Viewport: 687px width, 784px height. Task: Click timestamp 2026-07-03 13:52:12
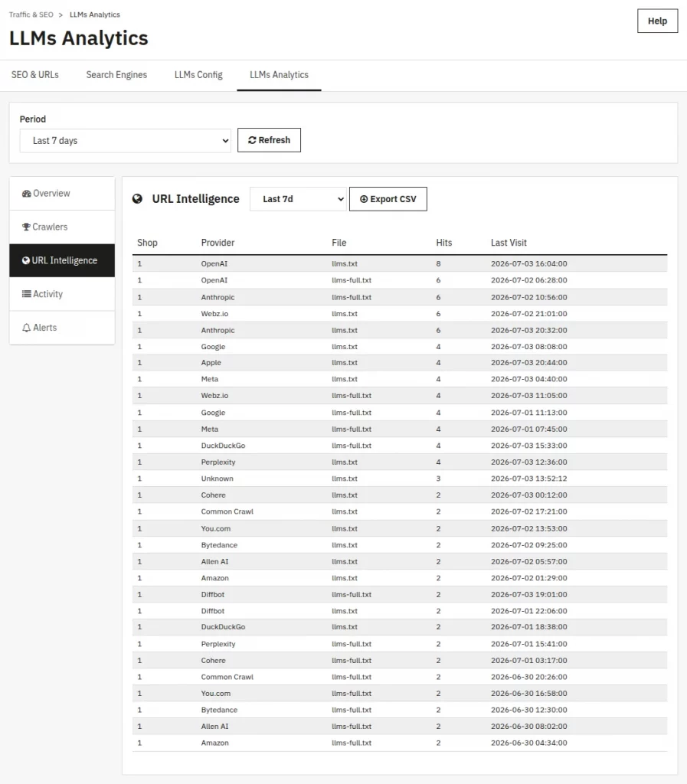point(529,479)
